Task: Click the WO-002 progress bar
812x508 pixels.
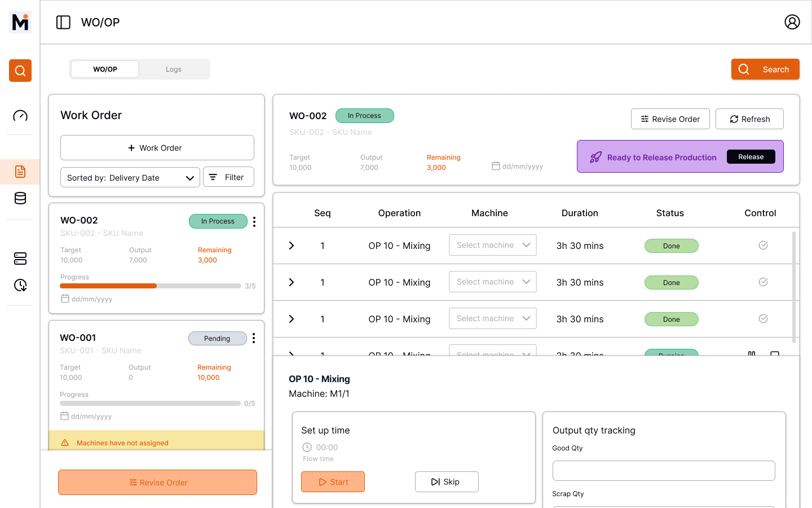Action: 150,286
